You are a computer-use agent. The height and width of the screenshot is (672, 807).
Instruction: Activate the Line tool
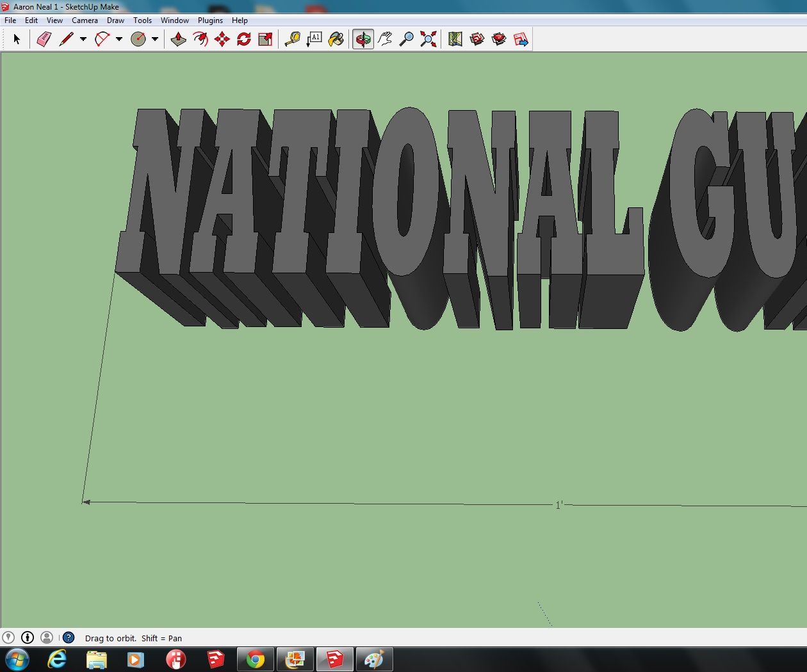[x=67, y=39]
